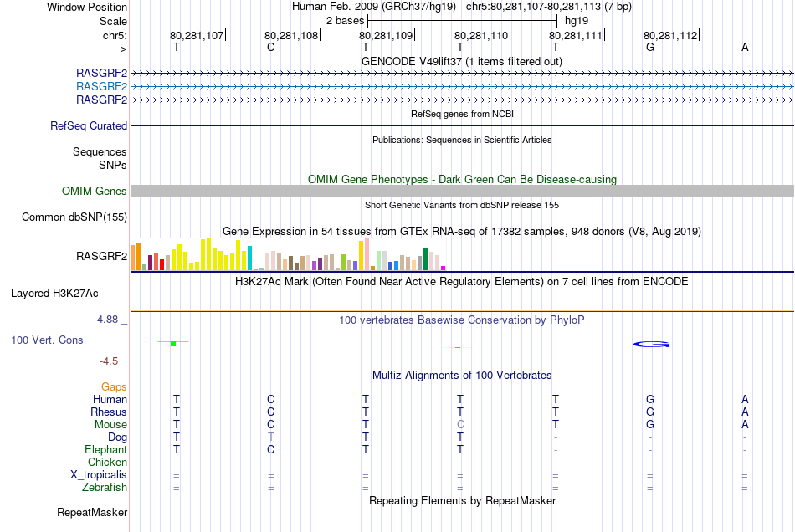Select the Elephant alignment row label

click(106, 450)
